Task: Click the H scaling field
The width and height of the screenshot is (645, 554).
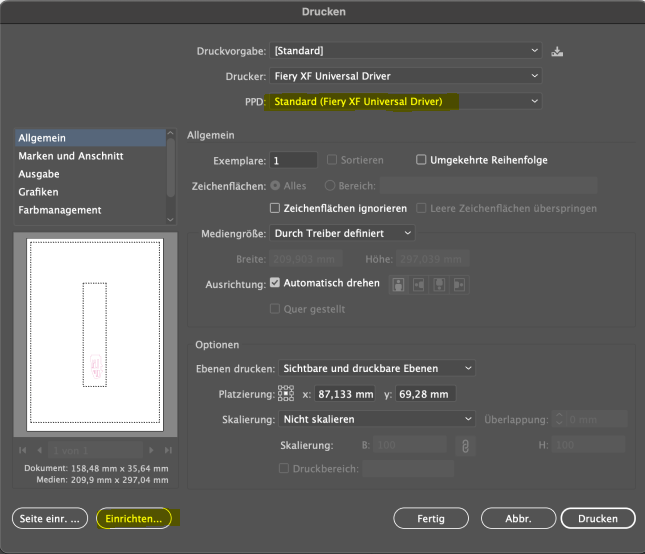Action: coord(590,445)
